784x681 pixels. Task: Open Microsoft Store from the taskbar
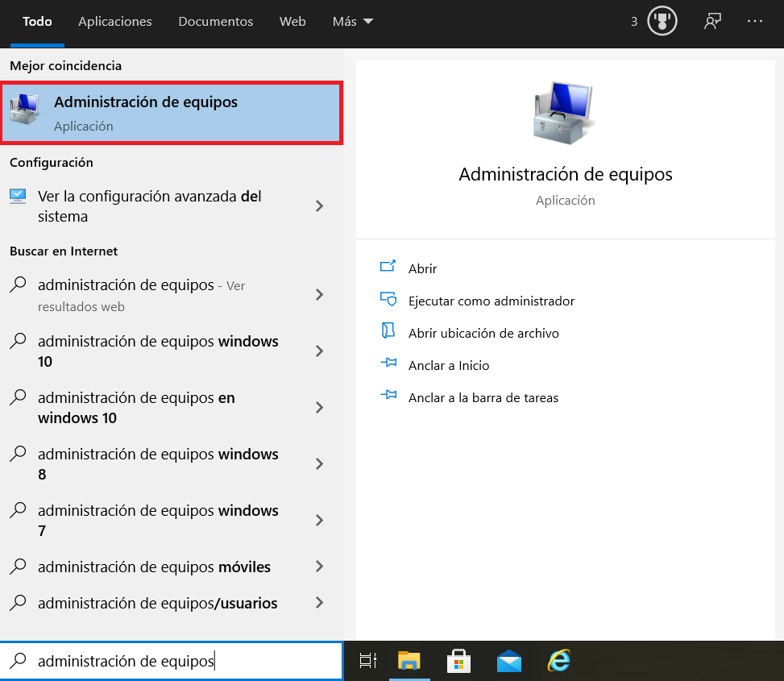(458, 661)
